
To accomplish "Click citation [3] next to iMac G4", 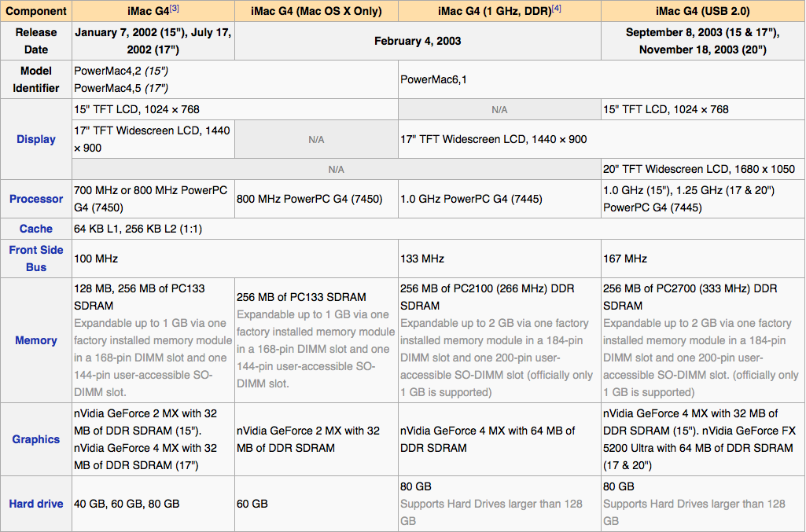I will coord(175,8).
